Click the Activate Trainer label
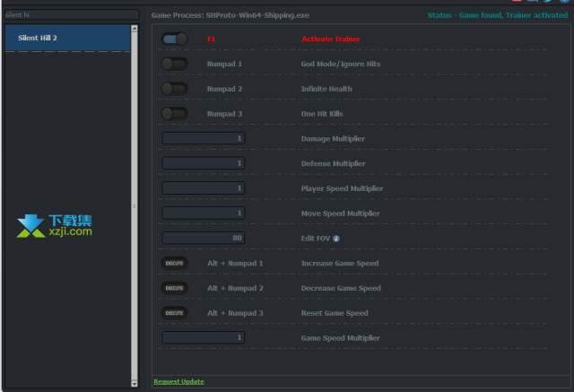574x392 pixels. pyautogui.click(x=331, y=39)
